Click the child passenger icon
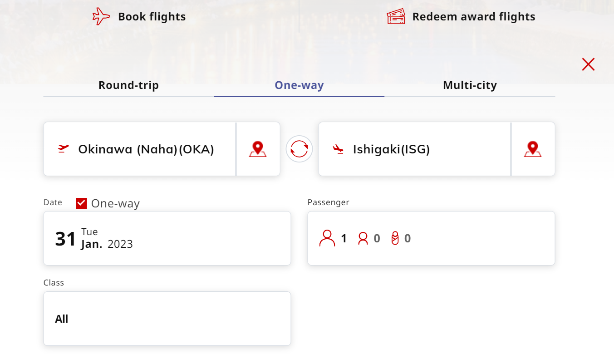This screenshot has height=364, width=614. 363,238
